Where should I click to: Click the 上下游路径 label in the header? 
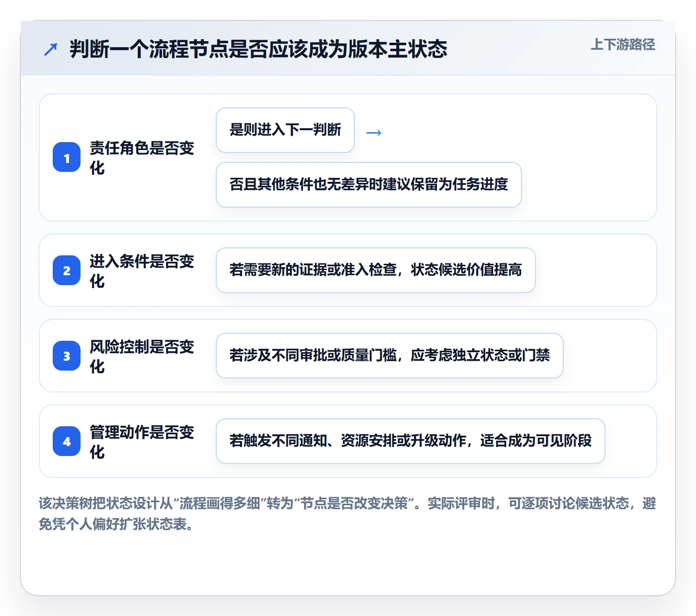623,45
